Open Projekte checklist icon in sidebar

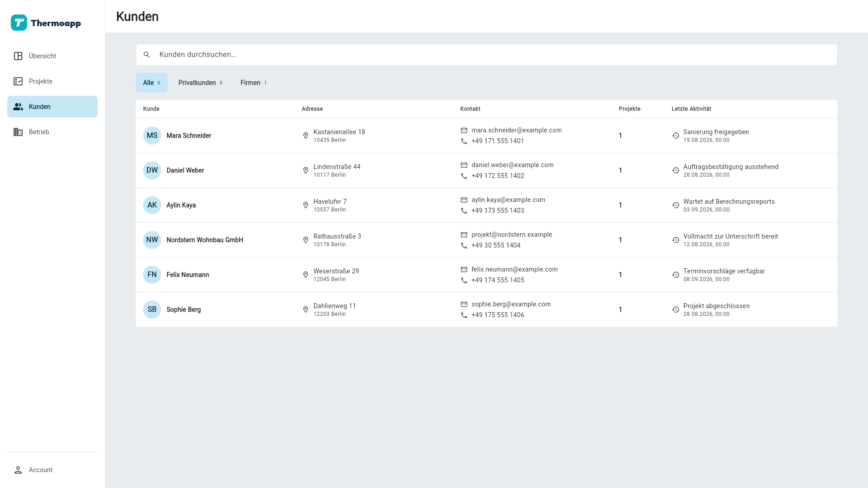18,81
